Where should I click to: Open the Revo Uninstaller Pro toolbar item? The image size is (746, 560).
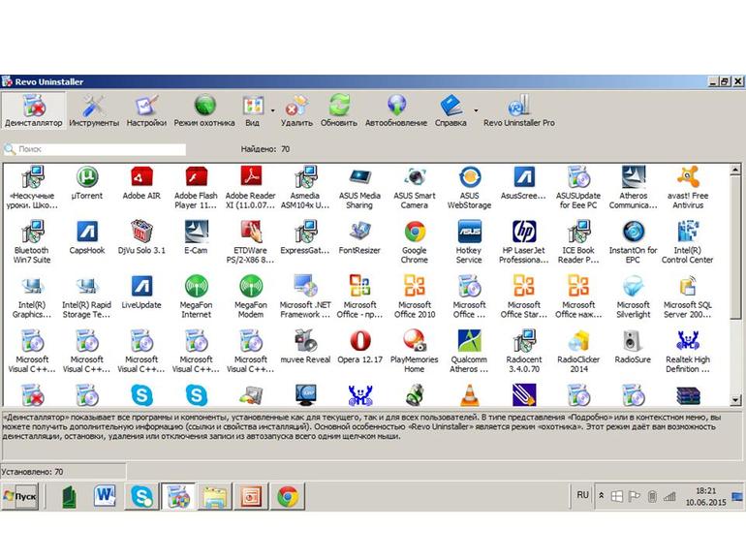pyautogui.click(x=519, y=111)
